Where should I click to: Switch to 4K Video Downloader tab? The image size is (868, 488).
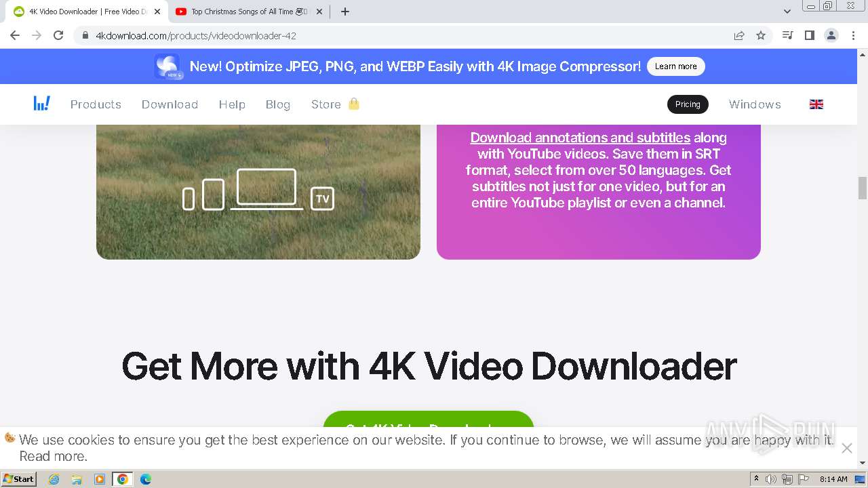click(x=85, y=12)
